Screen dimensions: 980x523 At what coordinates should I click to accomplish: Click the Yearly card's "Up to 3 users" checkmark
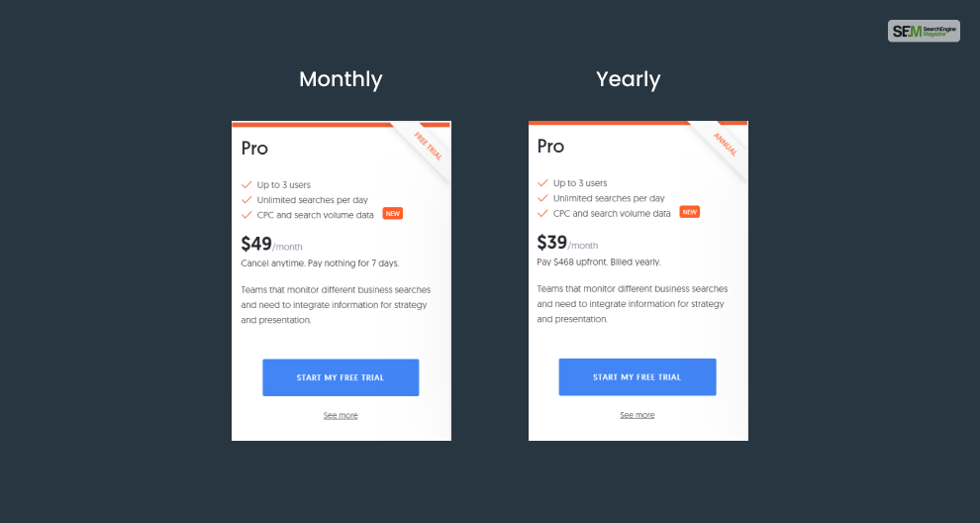pyautogui.click(x=542, y=183)
